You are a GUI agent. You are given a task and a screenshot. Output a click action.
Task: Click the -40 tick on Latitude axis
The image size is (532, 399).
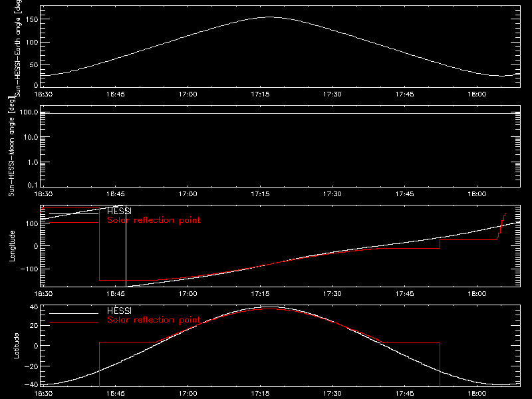point(31,385)
